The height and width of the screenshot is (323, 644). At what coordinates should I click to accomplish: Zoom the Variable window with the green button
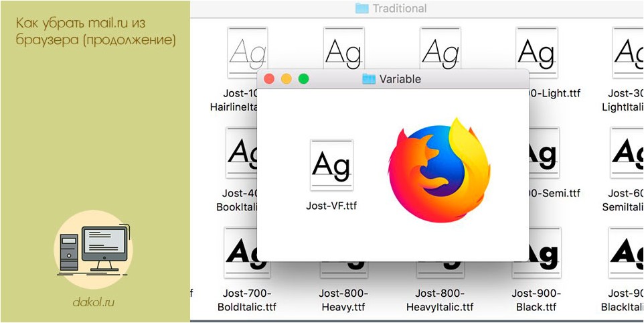[x=303, y=78]
